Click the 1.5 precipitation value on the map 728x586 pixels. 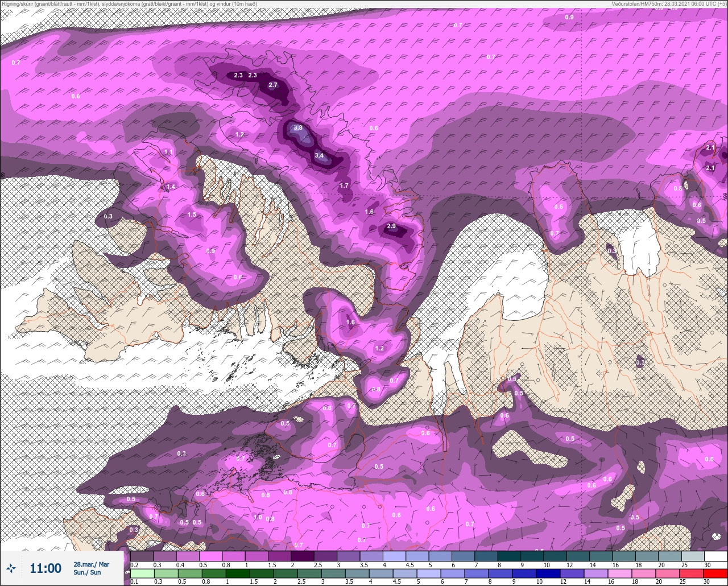click(x=192, y=215)
